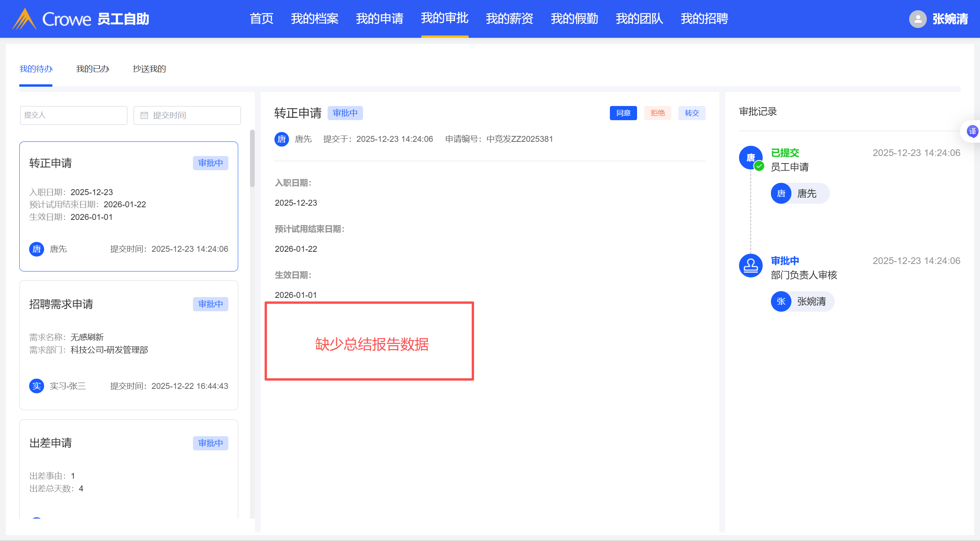Click the 拒绝 reject button
Viewport: 980px width, 541px height.
coord(658,113)
